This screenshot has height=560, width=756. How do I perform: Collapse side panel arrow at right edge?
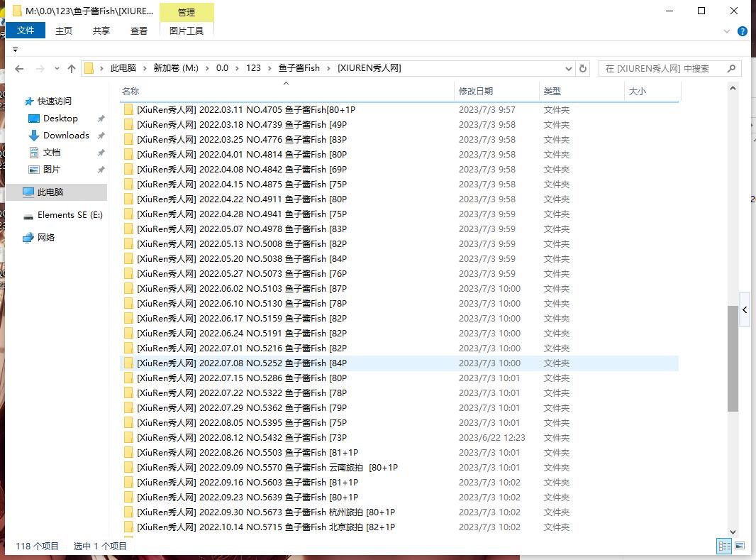pos(745,309)
